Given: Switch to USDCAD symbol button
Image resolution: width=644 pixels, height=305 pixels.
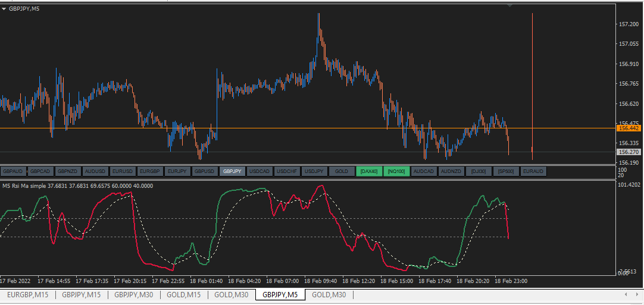Looking at the screenshot, I should coord(260,171).
